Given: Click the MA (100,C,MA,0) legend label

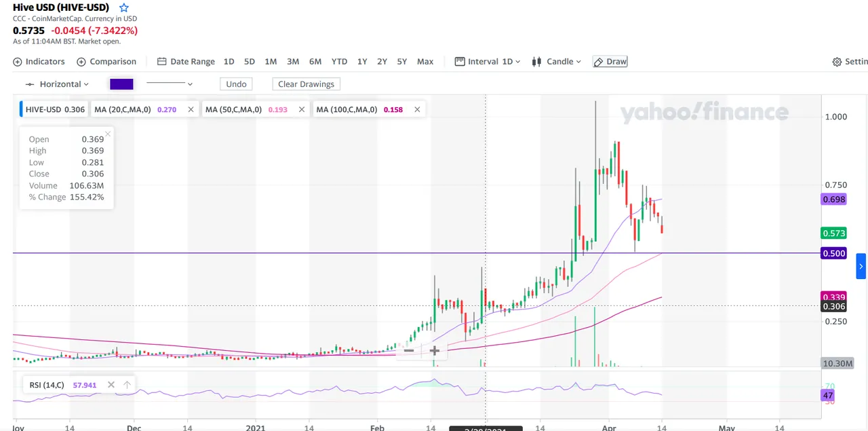Looking at the screenshot, I should (347, 109).
